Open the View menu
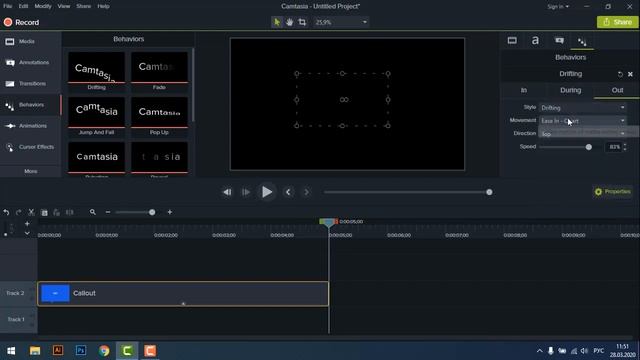Viewport: 640px width, 360px height. pyautogui.click(x=64, y=6)
